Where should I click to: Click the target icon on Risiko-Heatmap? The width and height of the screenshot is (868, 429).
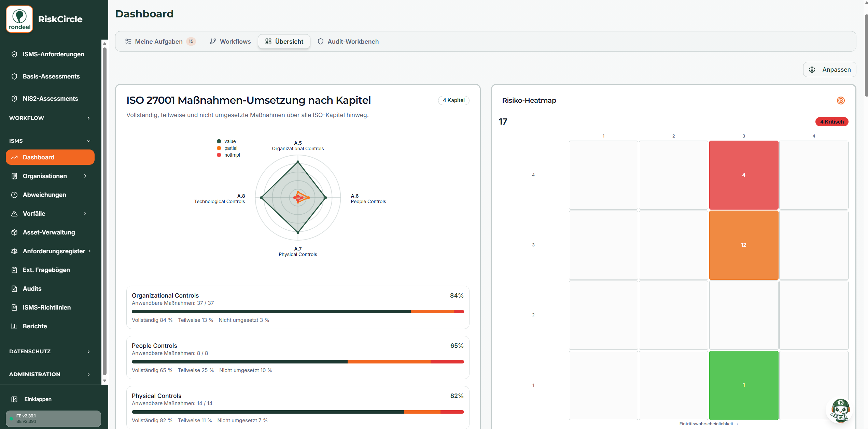coord(841,100)
